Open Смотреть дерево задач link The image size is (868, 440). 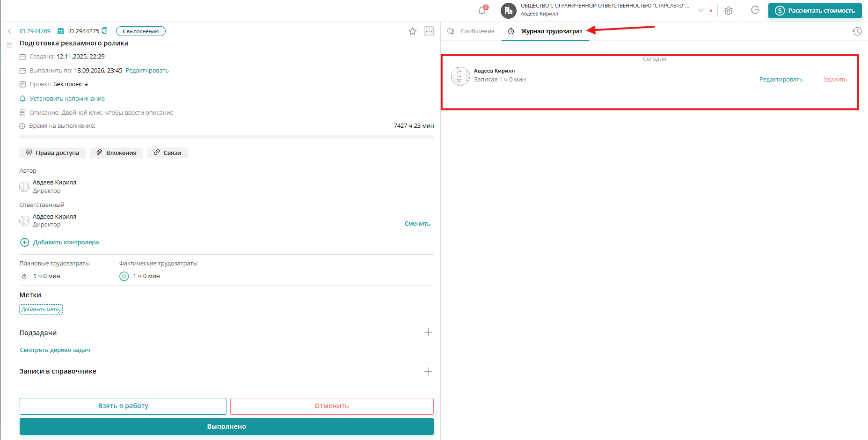coord(55,350)
